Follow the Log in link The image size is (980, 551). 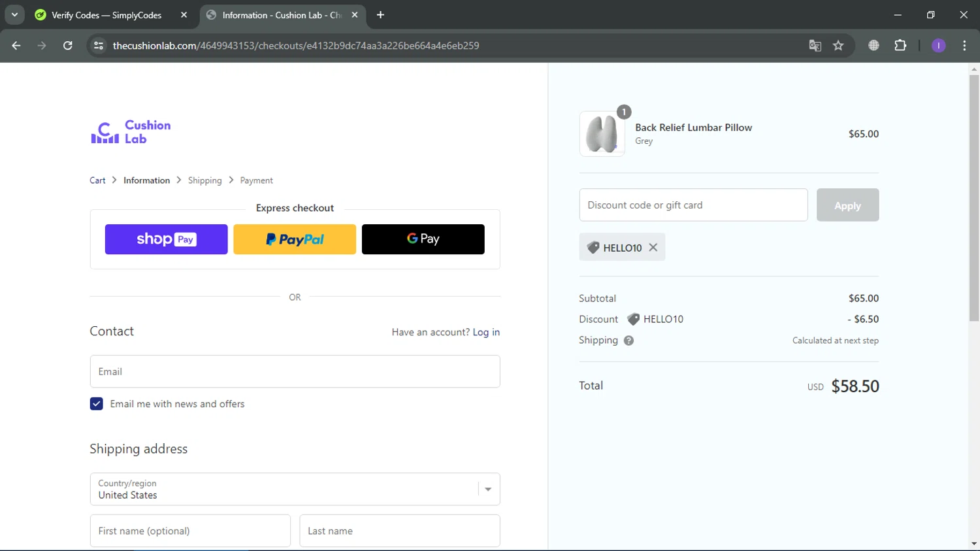click(x=486, y=332)
